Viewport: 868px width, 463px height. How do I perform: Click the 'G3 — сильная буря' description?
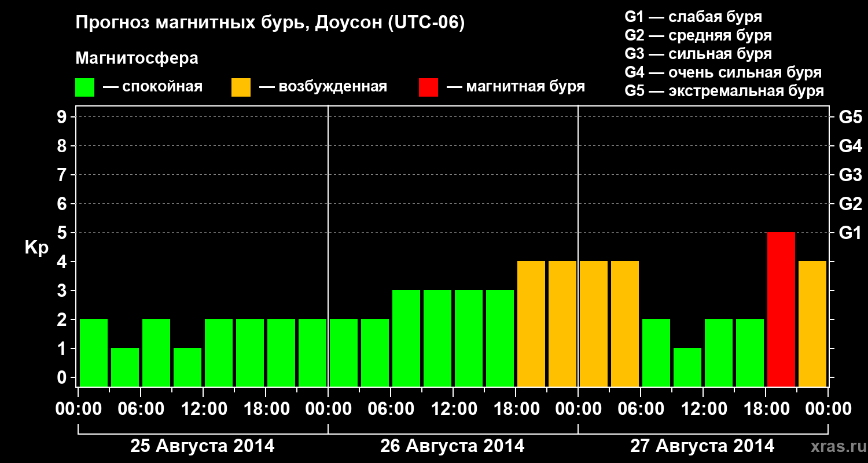(x=698, y=54)
